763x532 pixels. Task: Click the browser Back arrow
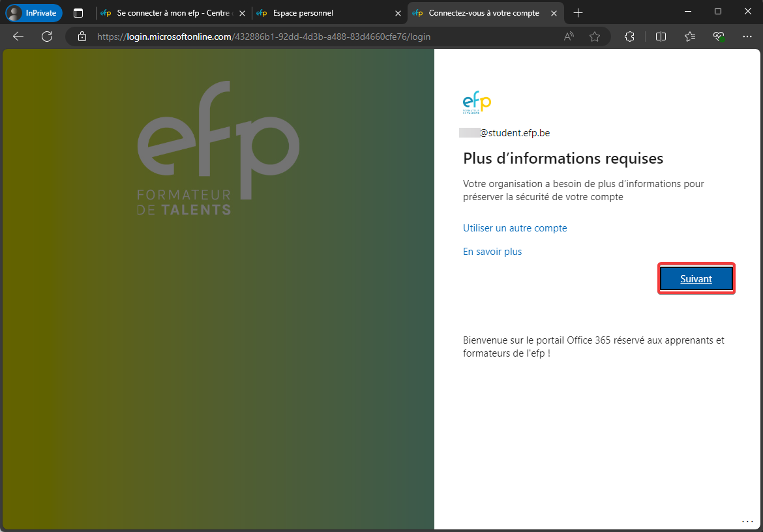tap(18, 37)
